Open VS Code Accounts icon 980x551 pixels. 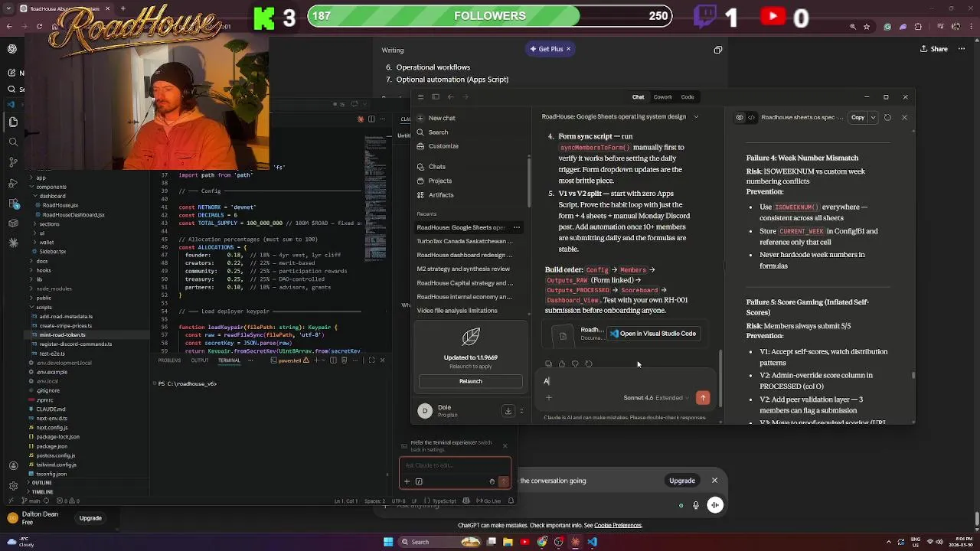[13, 465]
